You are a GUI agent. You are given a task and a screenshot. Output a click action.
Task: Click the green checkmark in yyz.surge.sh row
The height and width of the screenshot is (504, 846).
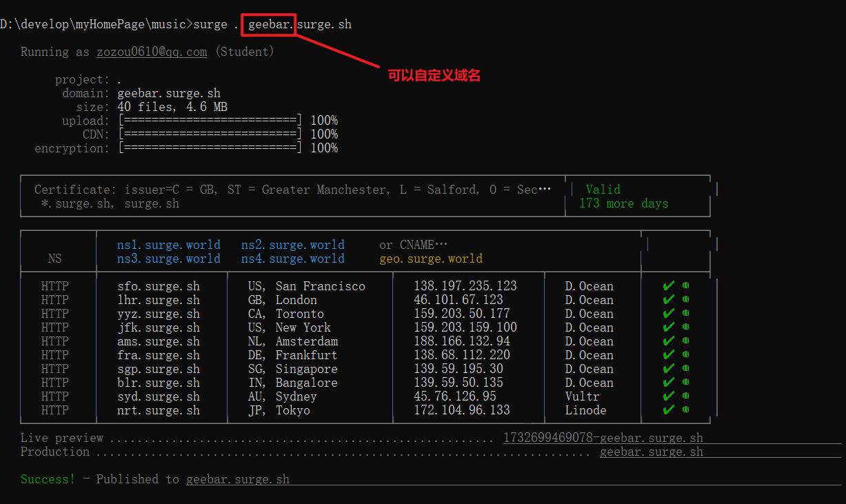coord(668,314)
